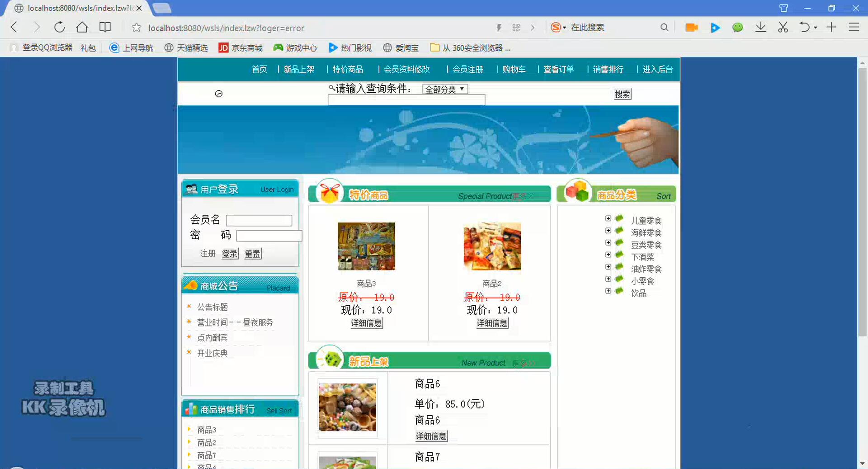Click the blue play video icon
Screen dimensions: 868x469
click(715, 28)
